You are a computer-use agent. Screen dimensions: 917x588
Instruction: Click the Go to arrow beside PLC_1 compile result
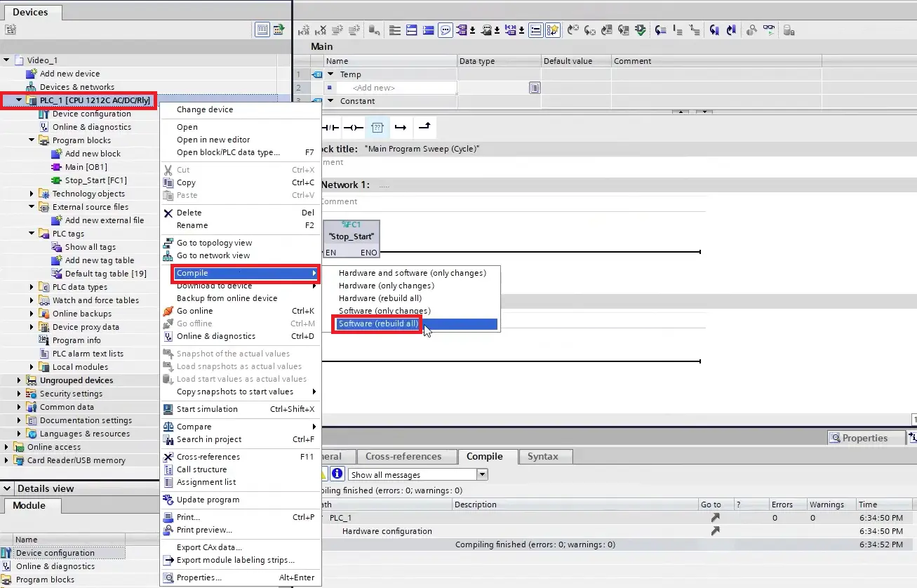click(x=716, y=518)
